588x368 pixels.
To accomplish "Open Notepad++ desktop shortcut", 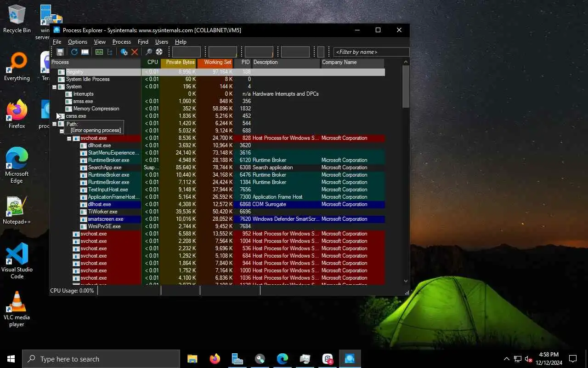I will (x=17, y=210).
